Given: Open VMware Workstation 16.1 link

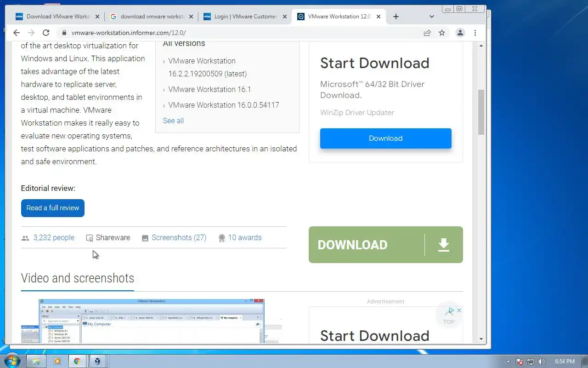Looking at the screenshot, I should coord(209,89).
